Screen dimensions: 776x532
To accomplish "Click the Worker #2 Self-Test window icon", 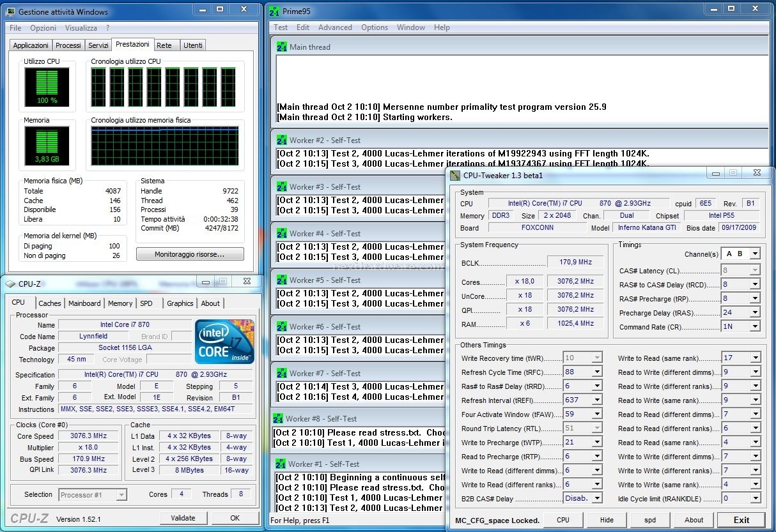I will 282,140.
